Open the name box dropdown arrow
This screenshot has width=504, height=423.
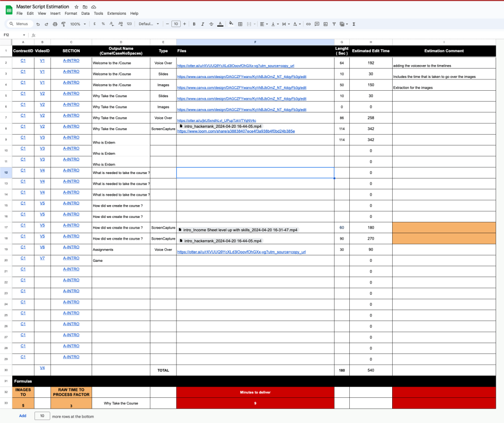click(24, 35)
